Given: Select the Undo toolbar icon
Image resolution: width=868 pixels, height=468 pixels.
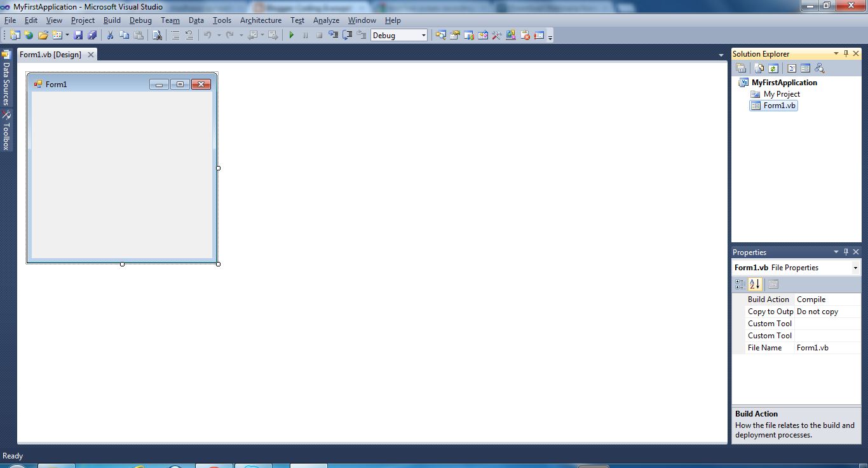Looking at the screenshot, I should coord(208,35).
